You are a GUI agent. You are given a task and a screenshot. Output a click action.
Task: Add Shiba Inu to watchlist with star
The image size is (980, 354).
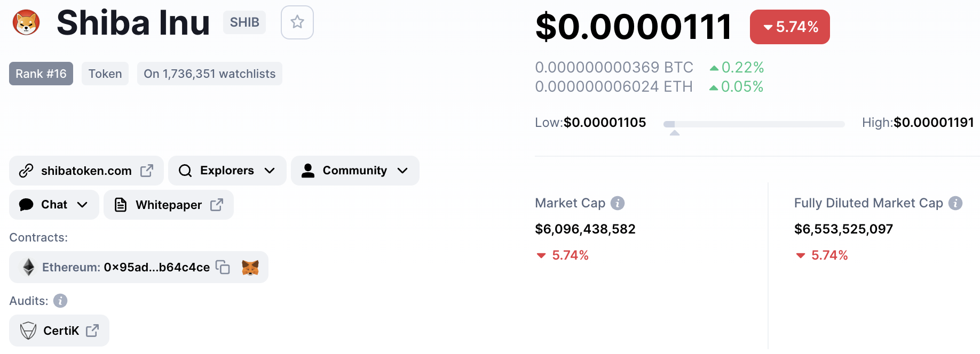[x=297, y=22]
